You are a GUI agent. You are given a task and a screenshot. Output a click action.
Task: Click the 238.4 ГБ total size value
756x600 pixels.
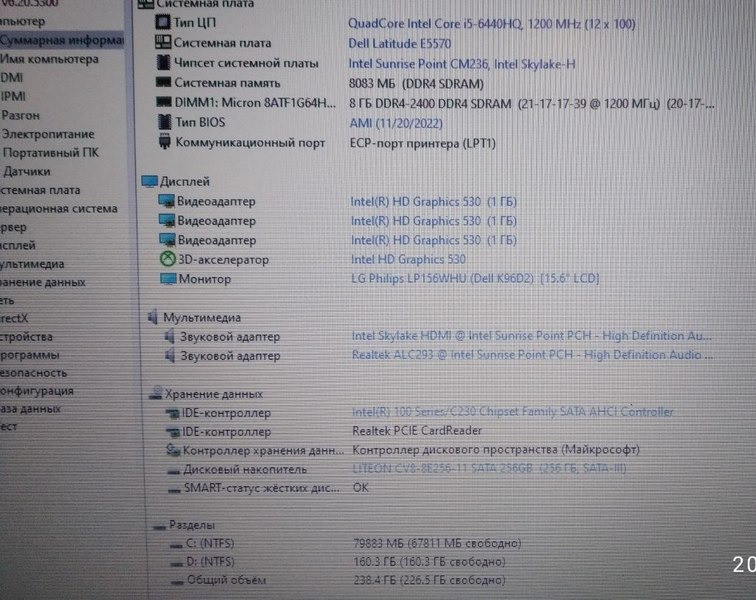click(x=429, y=580)
